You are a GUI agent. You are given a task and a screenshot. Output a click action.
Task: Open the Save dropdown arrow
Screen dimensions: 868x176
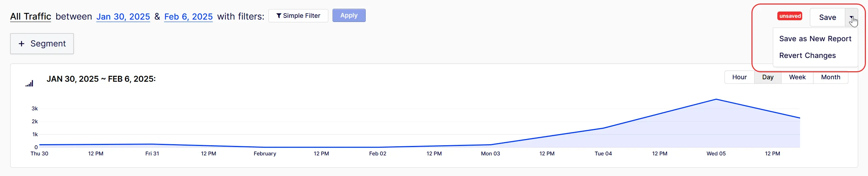point(851,17)
